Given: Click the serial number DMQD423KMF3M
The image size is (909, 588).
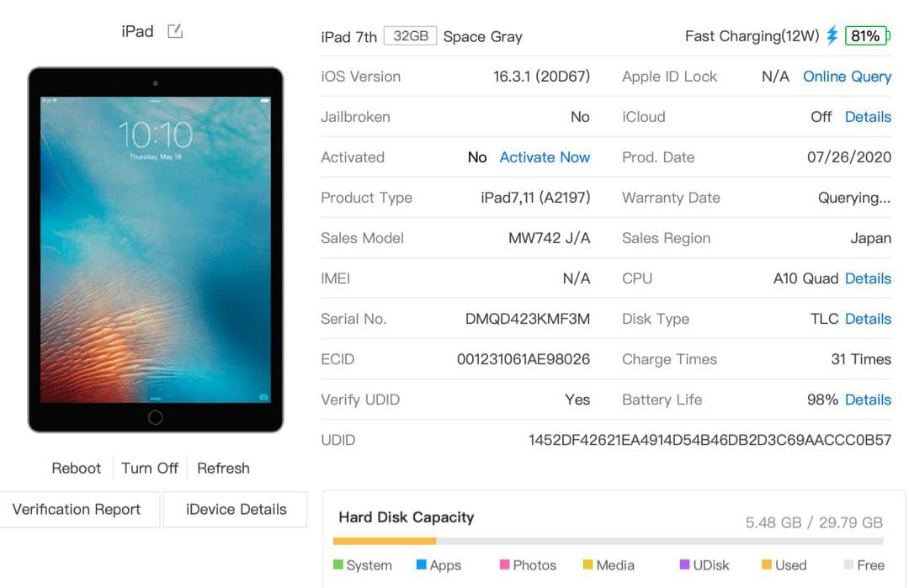Looking at the screenshot, I should coord(528,319).
